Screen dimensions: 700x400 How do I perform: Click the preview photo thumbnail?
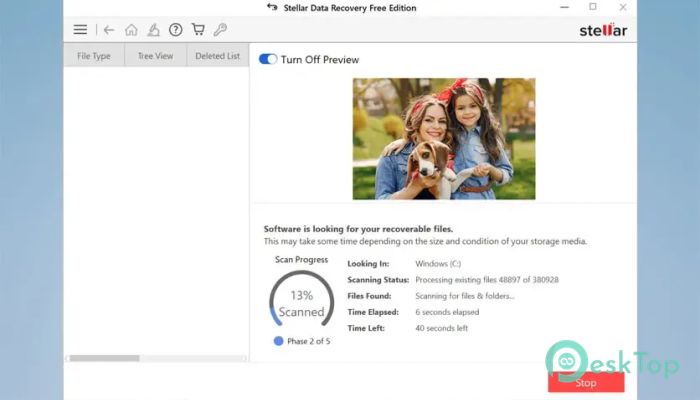coord(444,139)
